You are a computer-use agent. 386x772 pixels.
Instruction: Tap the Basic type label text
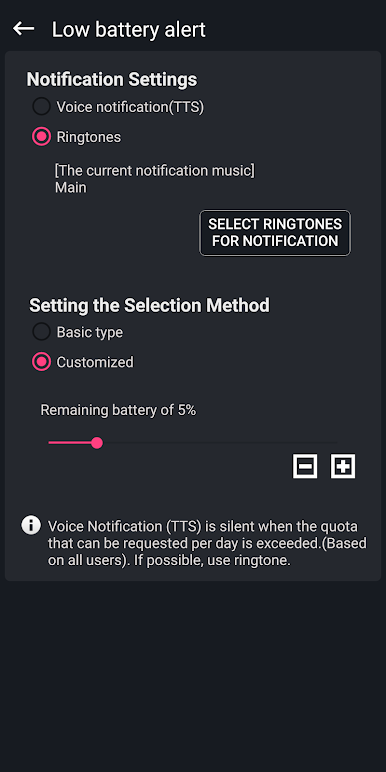coord(90,332)
